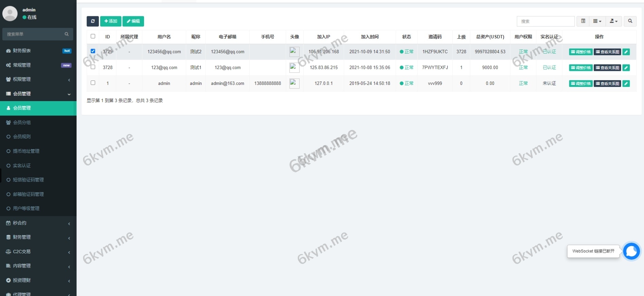Image resolution: width=644 pixels, height=296 pixels.
Task: Open 邮箱验证码管理 in the sidebar
Action: [x=38, y=194]
